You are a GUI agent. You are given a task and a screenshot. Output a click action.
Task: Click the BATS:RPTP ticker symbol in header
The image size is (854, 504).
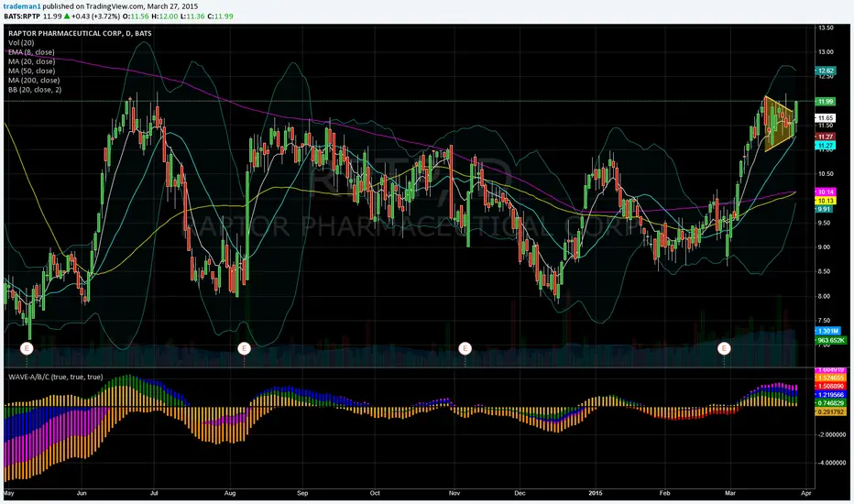pos(22,16)
